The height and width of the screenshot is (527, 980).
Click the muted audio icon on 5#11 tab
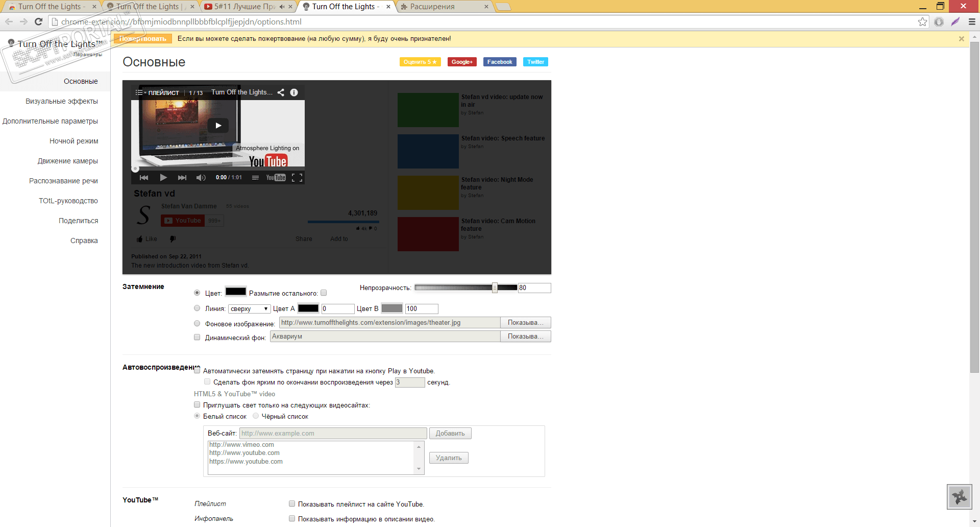[x=282, y=7]
